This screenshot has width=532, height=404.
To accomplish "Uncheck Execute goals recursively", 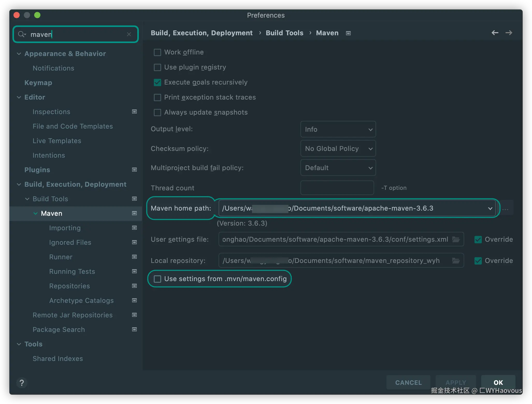I will 157,82.
